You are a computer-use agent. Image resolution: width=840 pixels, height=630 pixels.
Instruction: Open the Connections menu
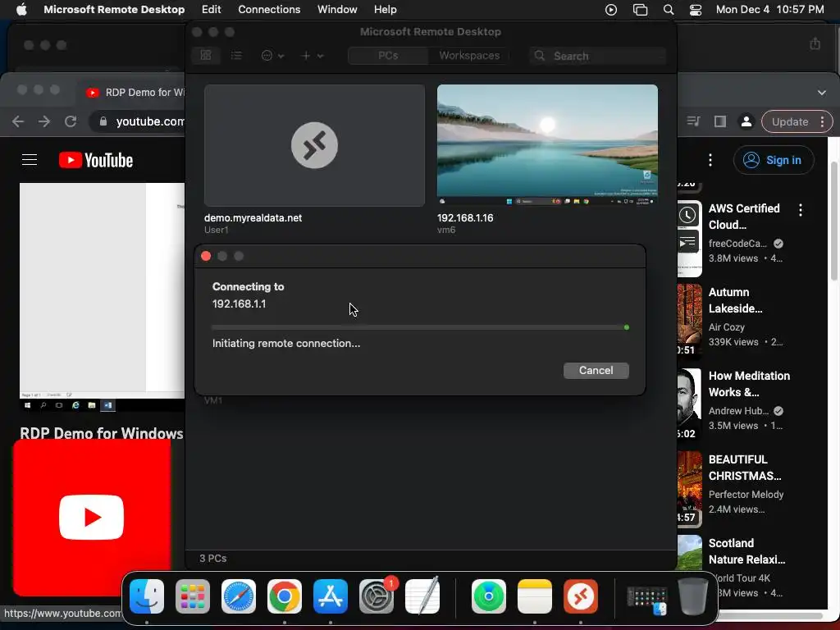coord(269,10)
